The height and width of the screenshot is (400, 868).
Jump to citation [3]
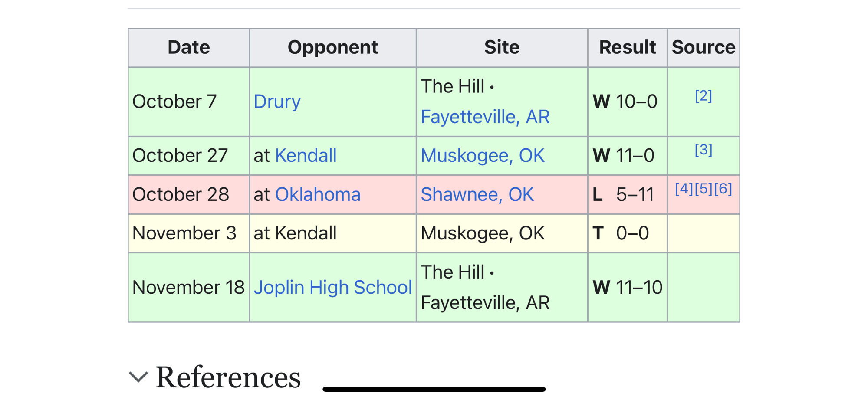[x=703, y=150]
